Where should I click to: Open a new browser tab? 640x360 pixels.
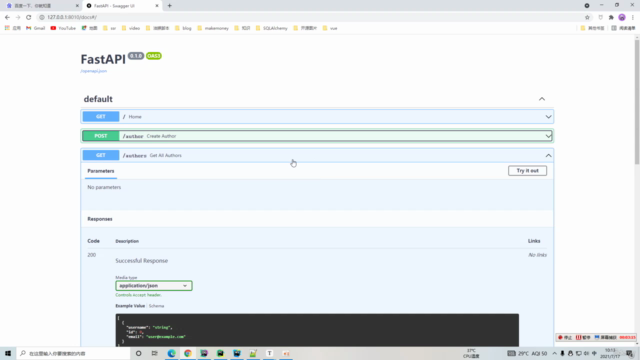[169, 6]
